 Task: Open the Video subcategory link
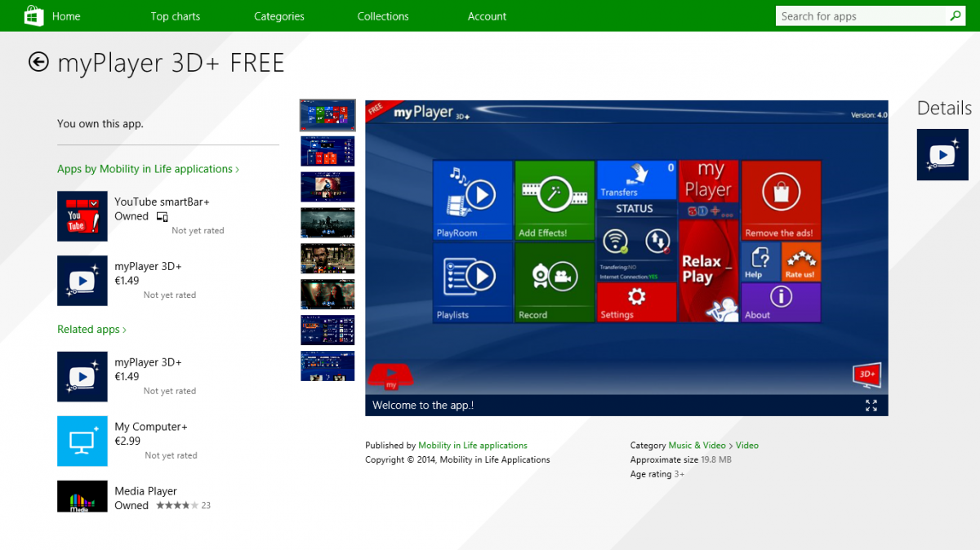747,446
